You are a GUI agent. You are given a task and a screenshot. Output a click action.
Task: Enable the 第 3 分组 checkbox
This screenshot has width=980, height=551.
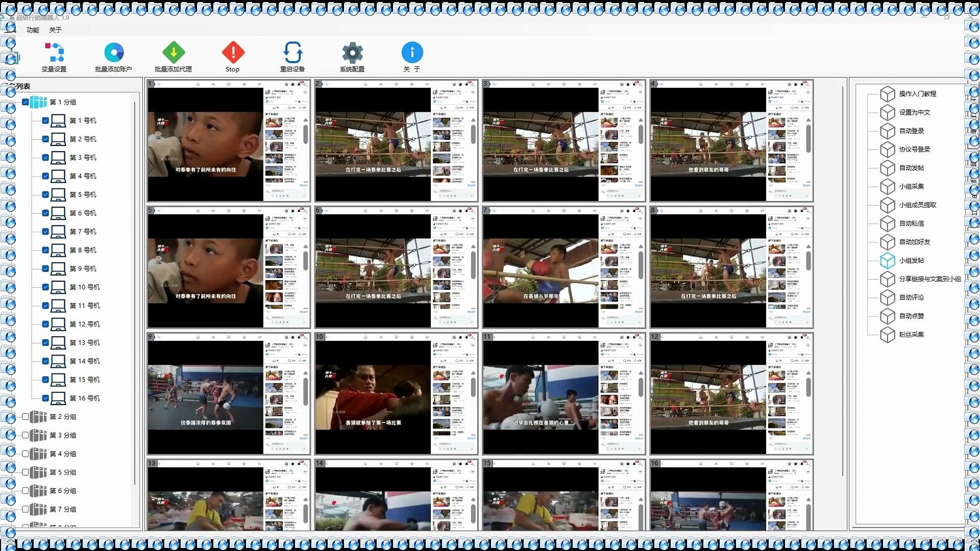coord(26,435)
